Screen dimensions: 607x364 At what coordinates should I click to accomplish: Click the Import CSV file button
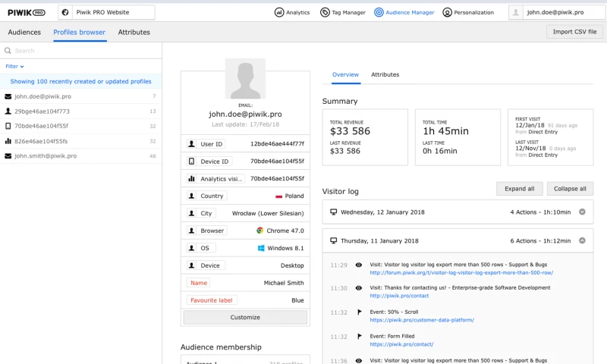[574, 32]
